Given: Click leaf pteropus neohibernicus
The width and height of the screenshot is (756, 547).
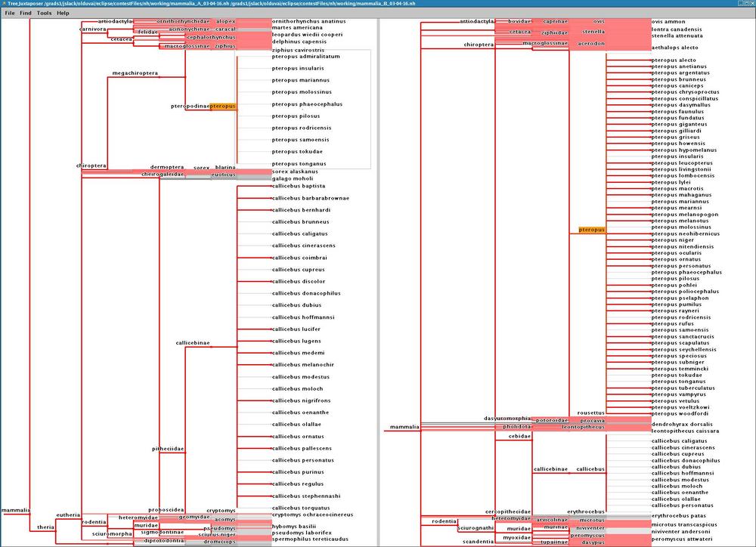Looking at the screenshot, I should pyautogui.click(x=685, y=233).
